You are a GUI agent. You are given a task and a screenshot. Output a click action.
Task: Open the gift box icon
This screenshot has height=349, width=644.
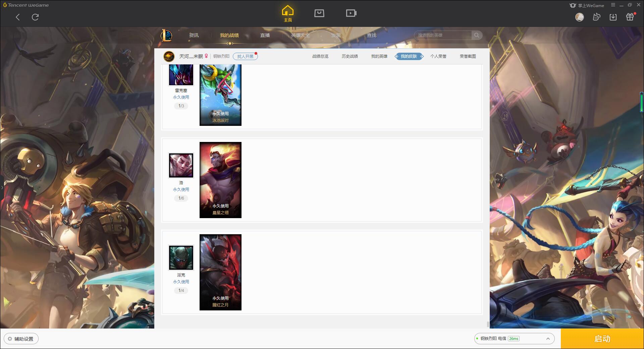point(630,17)
